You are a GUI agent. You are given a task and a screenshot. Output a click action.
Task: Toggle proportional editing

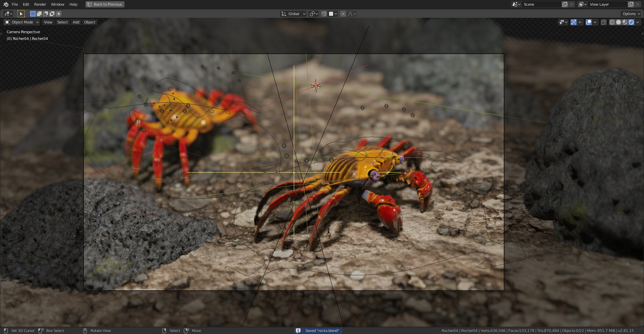pyautogui.click(x=343, y=14)
